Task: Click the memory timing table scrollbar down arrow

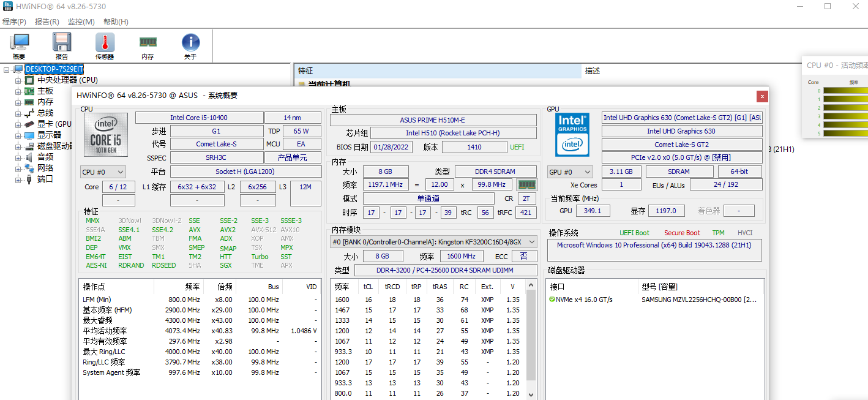Action: tap(531, 394)
